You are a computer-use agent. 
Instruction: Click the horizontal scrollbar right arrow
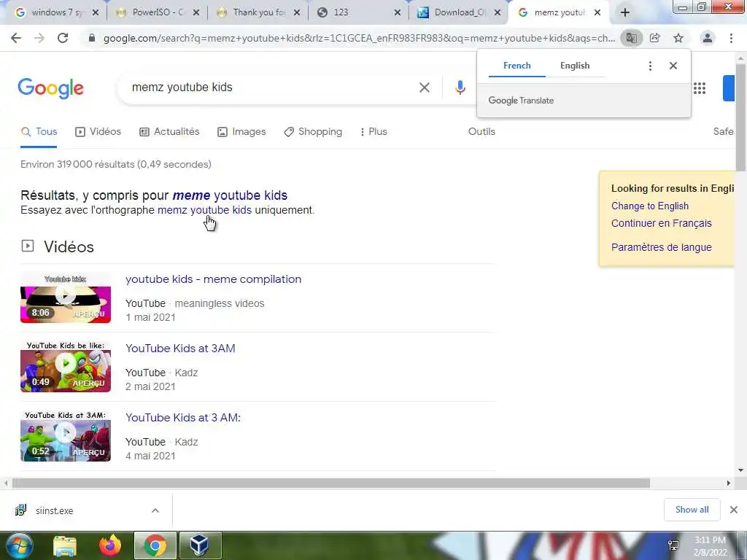pos(729,483)
